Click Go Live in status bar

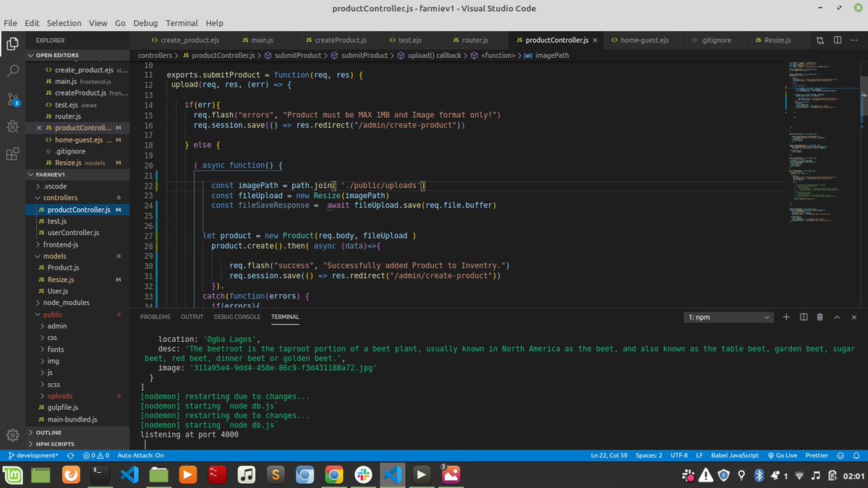point(782,455)
